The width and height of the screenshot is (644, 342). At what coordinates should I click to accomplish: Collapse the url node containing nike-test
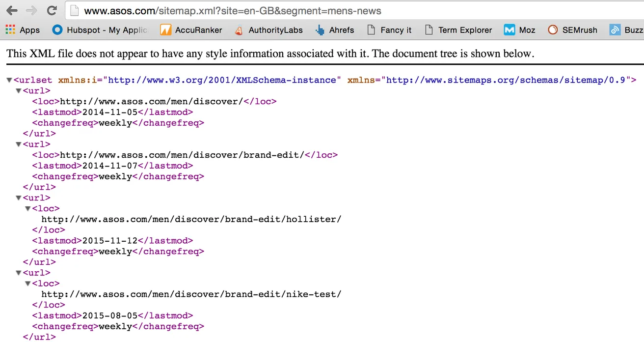(x=19, y=273)
